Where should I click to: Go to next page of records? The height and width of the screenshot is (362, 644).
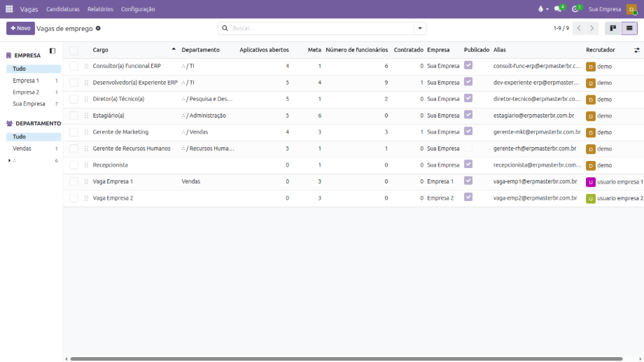[x=592, y=29]
